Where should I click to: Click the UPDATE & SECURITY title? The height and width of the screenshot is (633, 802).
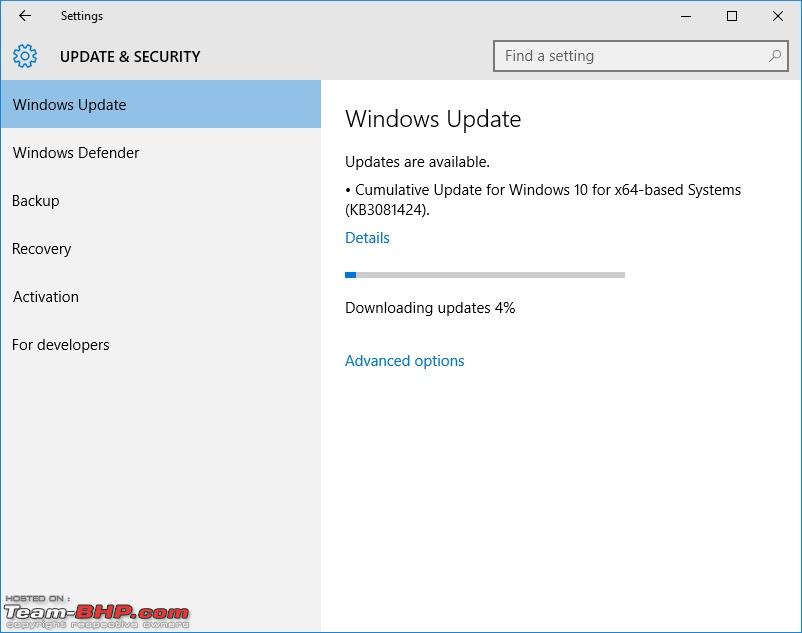point(130,56)
